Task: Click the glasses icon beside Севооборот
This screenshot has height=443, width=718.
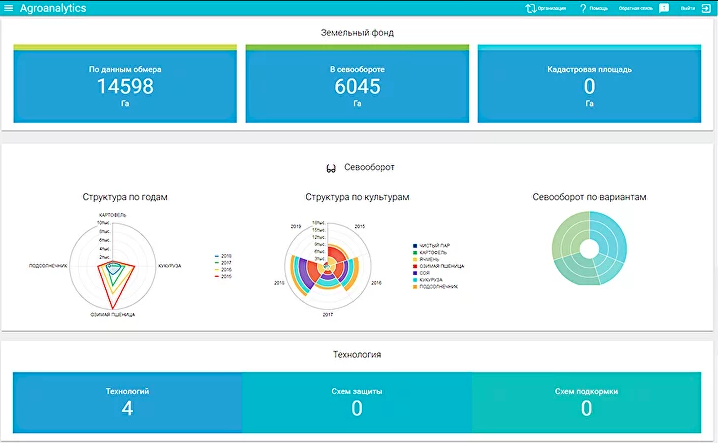Action: (x=331, y=169)
